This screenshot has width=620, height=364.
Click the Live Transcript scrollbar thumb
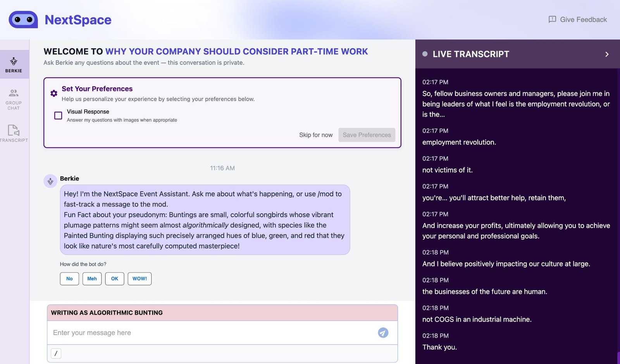(x=618, y=358)
